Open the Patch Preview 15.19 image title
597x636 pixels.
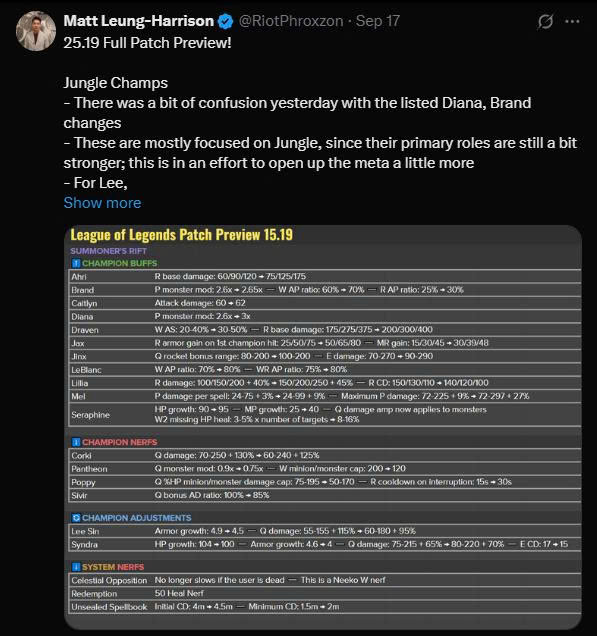click(x=181, y=235)
